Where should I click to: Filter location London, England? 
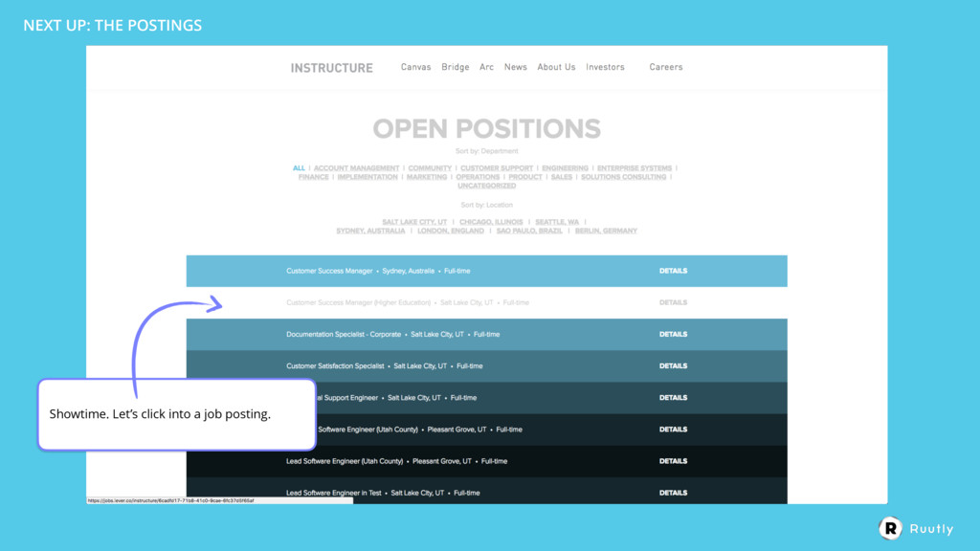point(451,231)
